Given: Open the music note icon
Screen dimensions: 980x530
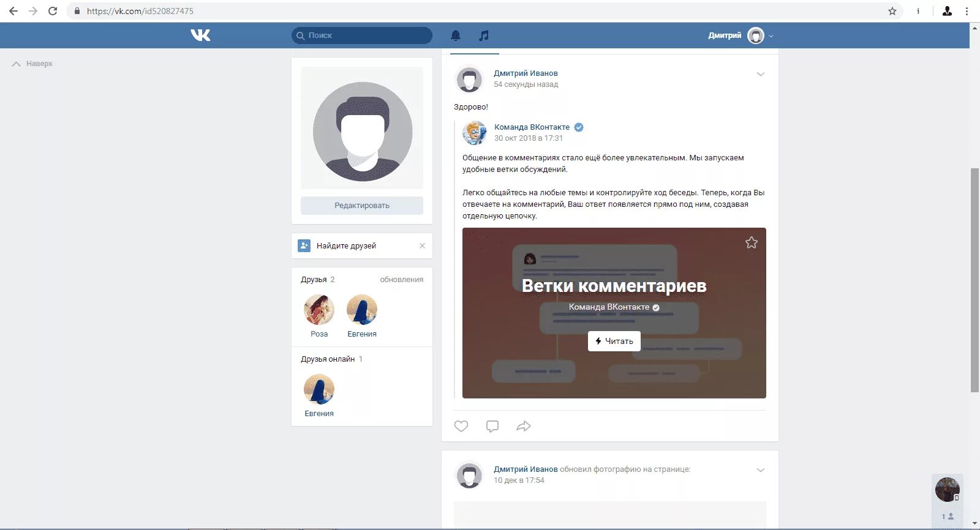Looking at the screenshot, I should point(484,35).
